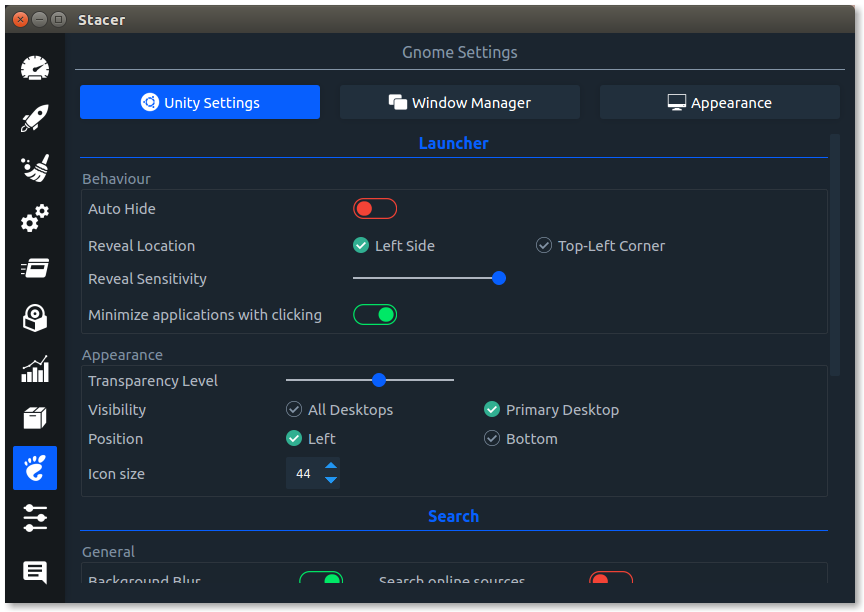The width and height of the screenshot is (864, 612).
Task: Click the Transparency Level slider handle
Action: pos(379,380)
